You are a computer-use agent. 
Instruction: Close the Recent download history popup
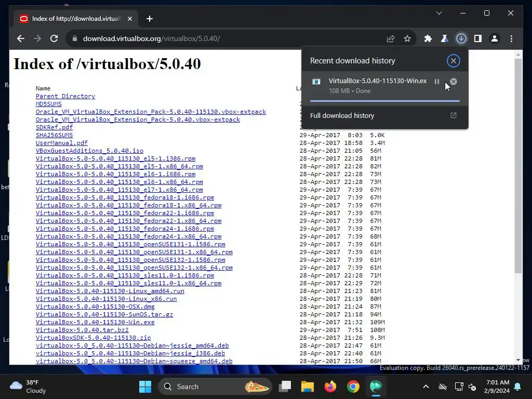pos(453,61)
